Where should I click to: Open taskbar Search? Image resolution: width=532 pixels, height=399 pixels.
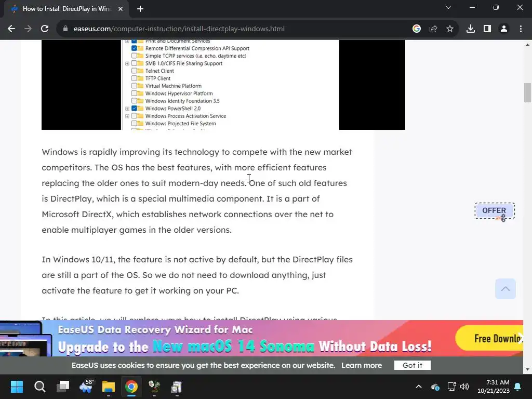[39, 387]
